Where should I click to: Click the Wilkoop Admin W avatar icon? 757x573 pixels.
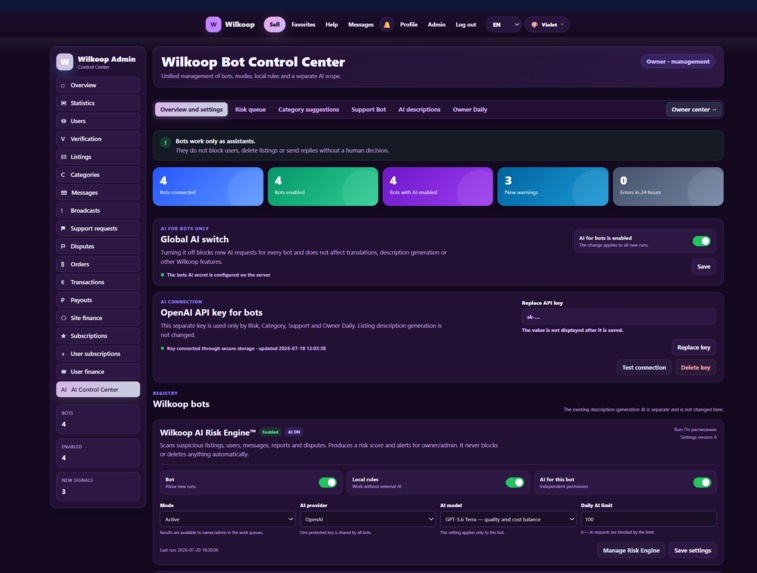[65, 62]
